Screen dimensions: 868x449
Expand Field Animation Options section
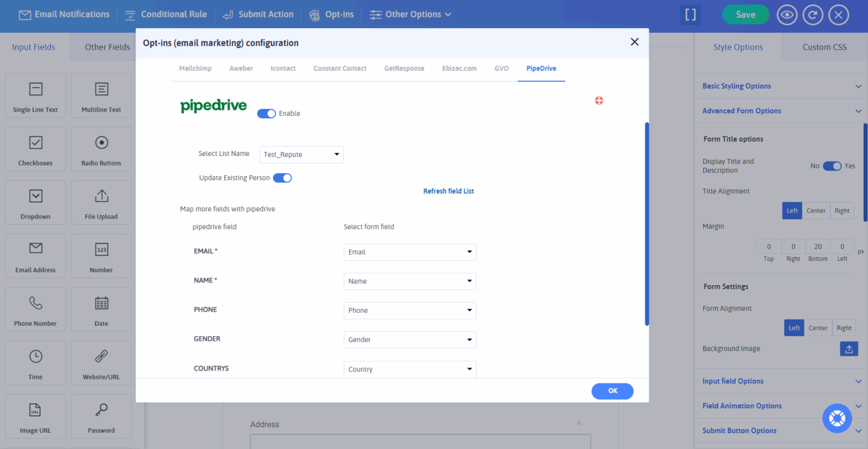782,406
